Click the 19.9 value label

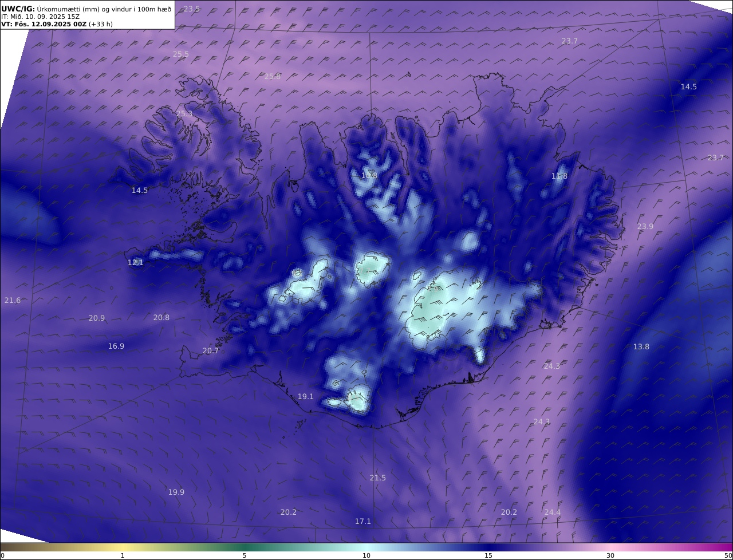(x=176, y=492)
